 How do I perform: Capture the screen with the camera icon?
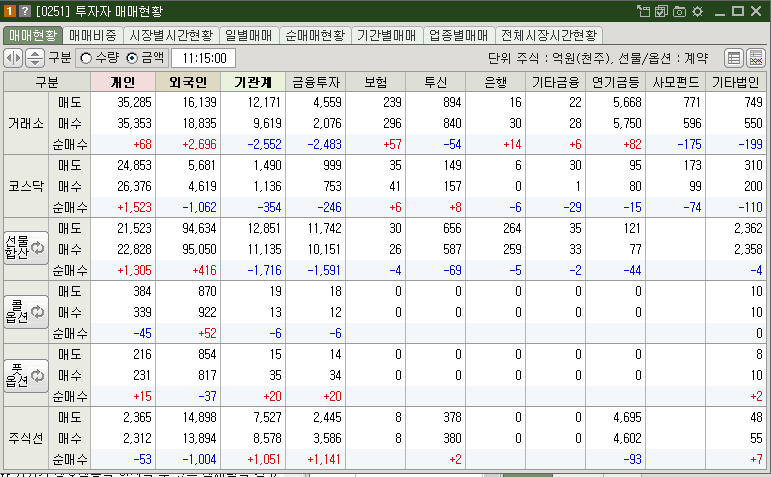click(x=679, y=11)
